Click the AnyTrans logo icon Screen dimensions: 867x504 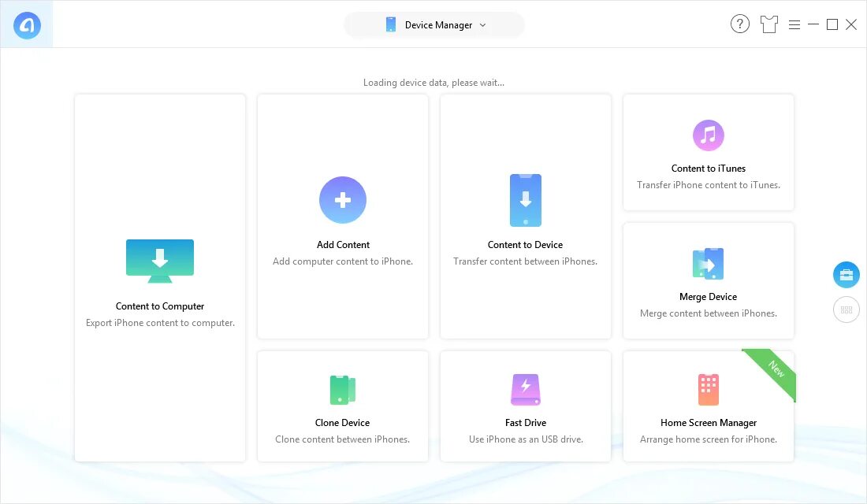27,25
